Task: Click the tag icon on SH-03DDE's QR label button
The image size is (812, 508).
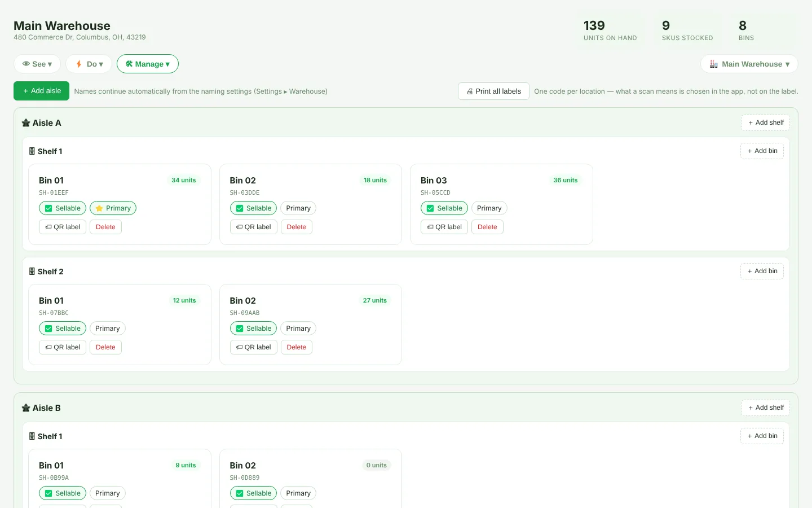Action: (240, 227)
